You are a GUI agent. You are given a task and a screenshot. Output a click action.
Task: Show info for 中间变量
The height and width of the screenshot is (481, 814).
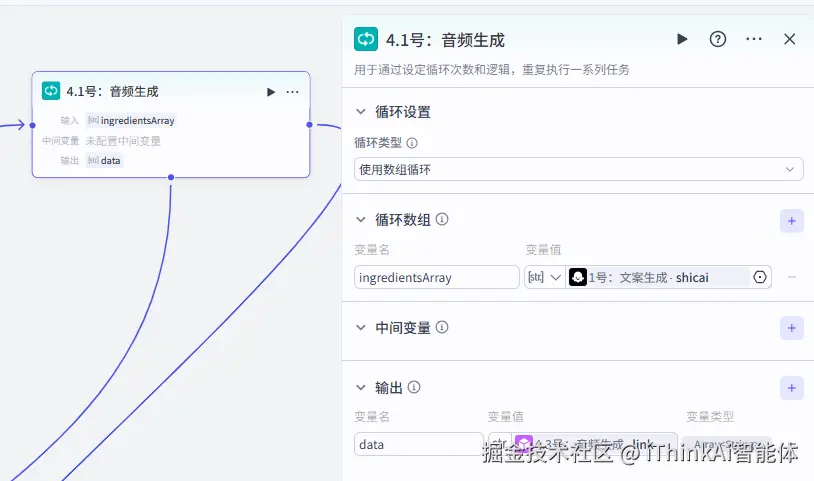(442, 327)
